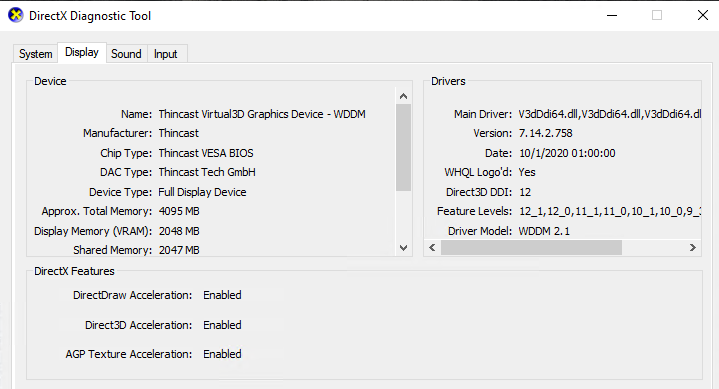Click the Drivers scroll-left arrow
Screen dimensions: 719x389
click(432, 248)
